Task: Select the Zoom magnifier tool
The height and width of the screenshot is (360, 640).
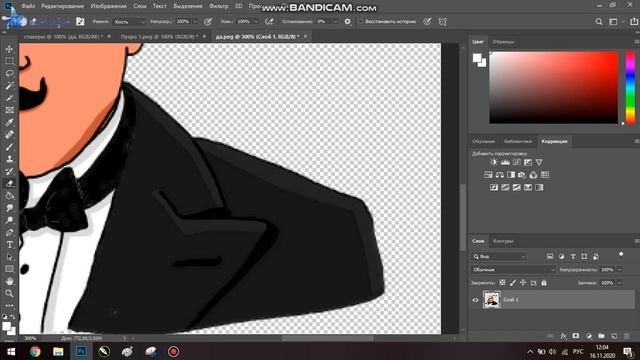Action: (9, 293)
